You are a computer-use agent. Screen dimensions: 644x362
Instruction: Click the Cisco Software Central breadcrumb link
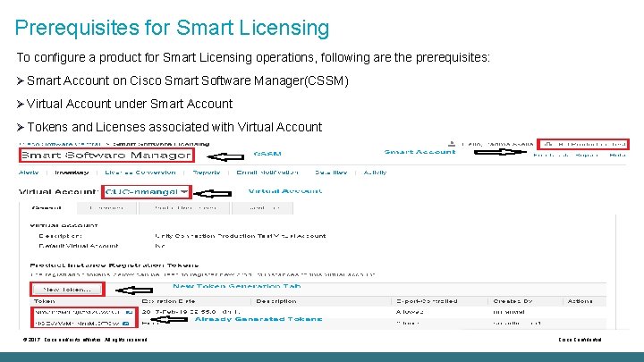pos(60,144)
